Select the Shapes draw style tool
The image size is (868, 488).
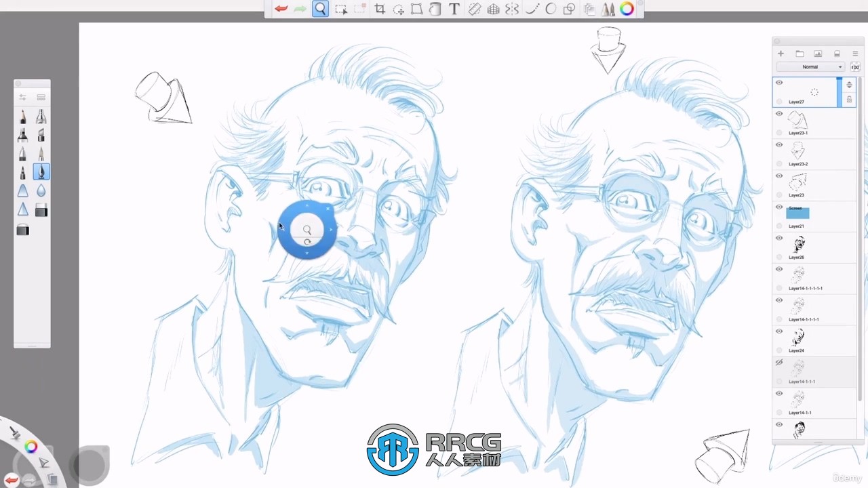click(x=570, y=9)
